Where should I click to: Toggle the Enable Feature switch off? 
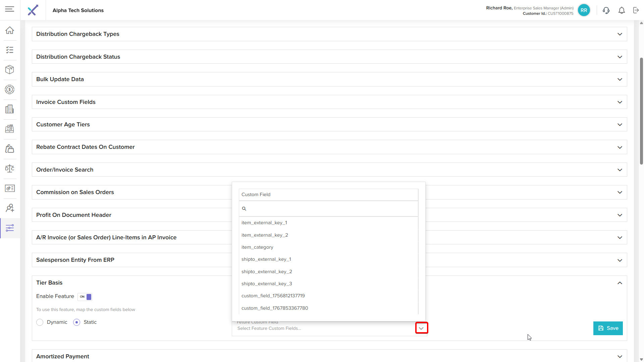pyautogui.click(x=85, y=297)
